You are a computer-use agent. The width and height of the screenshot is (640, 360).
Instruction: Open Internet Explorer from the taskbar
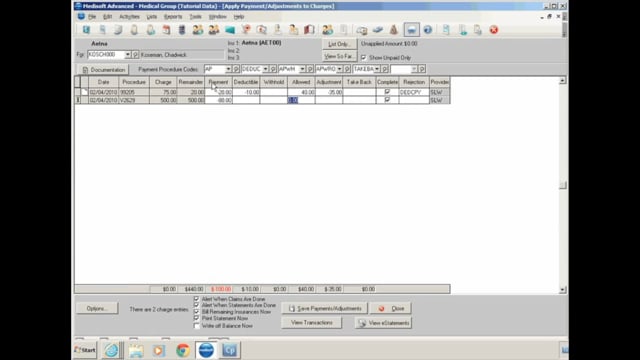[111, 350]
